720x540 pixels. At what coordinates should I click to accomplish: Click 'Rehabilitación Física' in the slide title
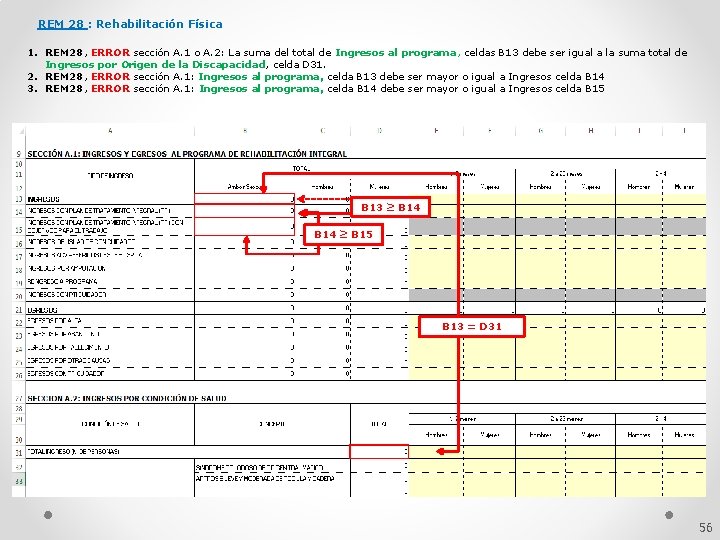159,24
